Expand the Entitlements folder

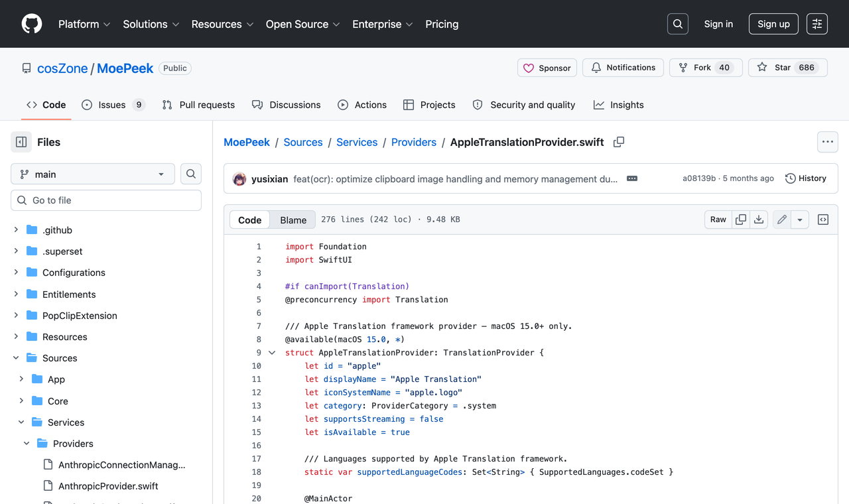click(x=16, y=294)
